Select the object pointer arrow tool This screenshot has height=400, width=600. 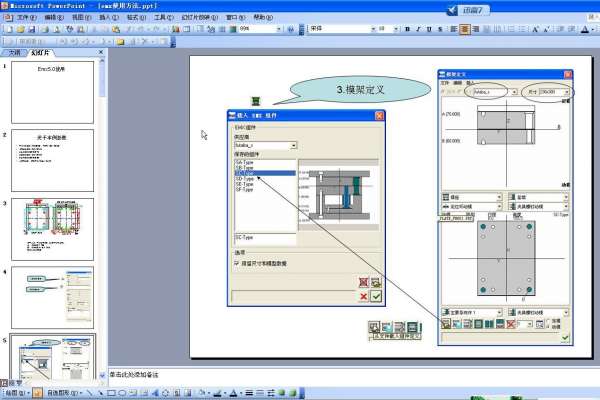(x=37, y=393)
